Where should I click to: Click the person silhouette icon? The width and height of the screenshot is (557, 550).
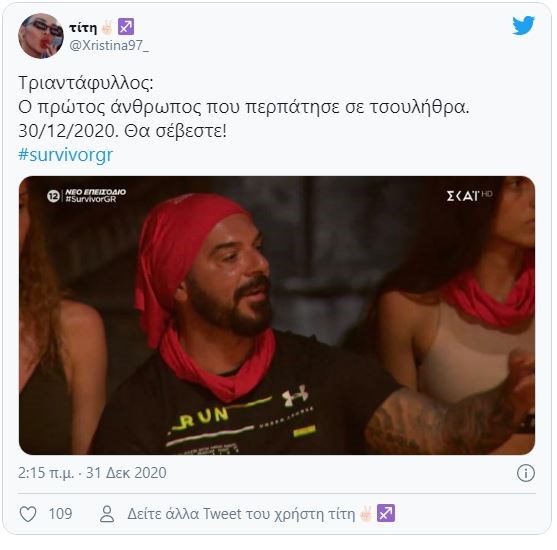click(107, 514)
